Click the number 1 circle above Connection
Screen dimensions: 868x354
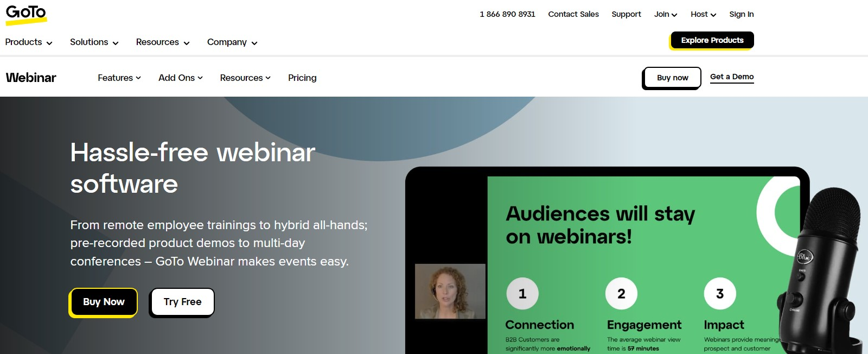[522, 294]
